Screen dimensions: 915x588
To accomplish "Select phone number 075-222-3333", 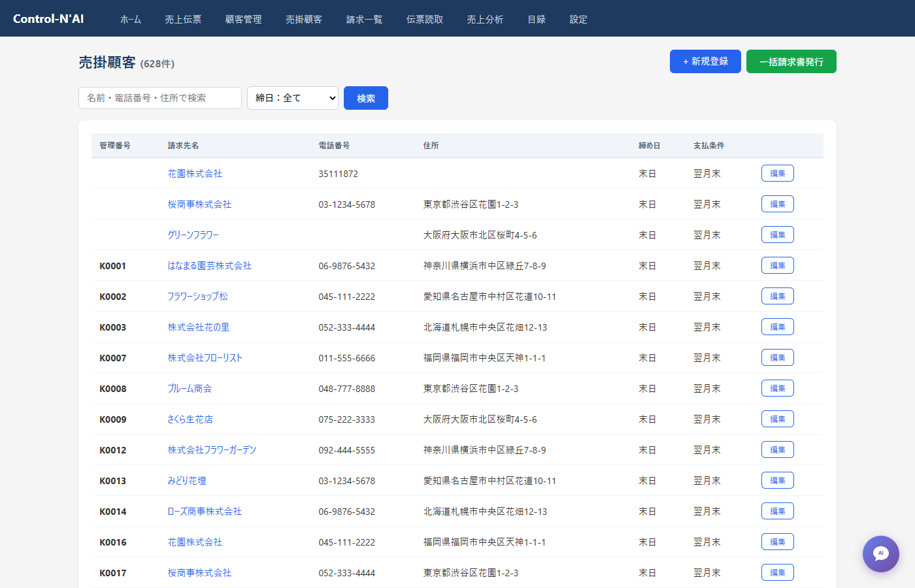I will tap(347, 419).
